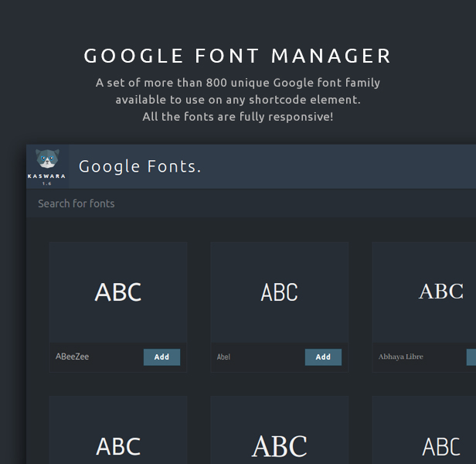Open second-row font preview under ABeeZee

click(118, 430)
